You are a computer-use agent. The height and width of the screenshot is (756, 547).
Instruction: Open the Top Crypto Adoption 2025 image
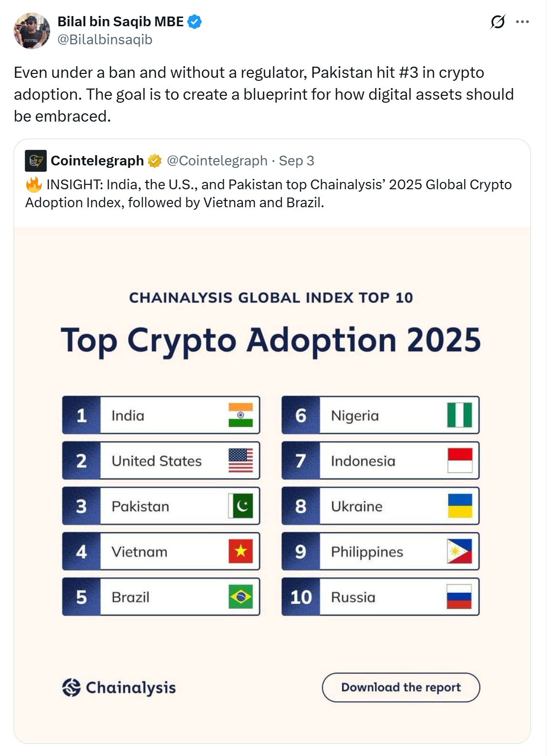pyautogui.click(x=273, y=341)
